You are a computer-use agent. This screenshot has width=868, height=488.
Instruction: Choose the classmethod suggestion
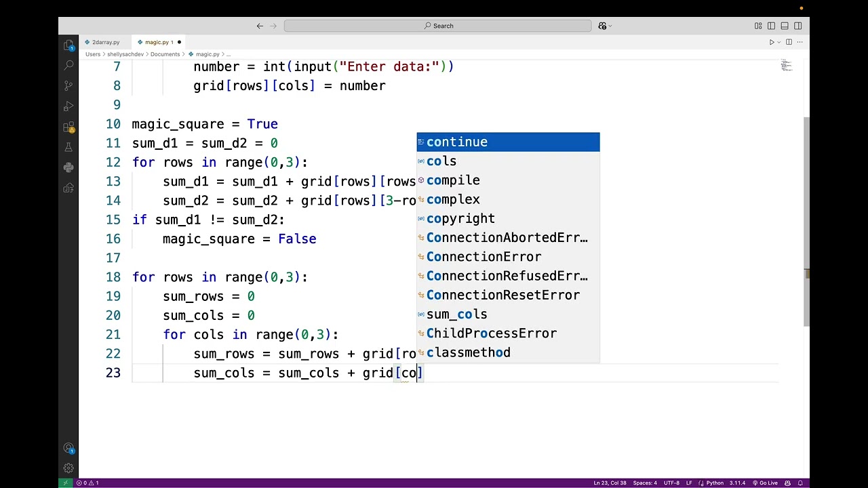[x=508, y=352]
